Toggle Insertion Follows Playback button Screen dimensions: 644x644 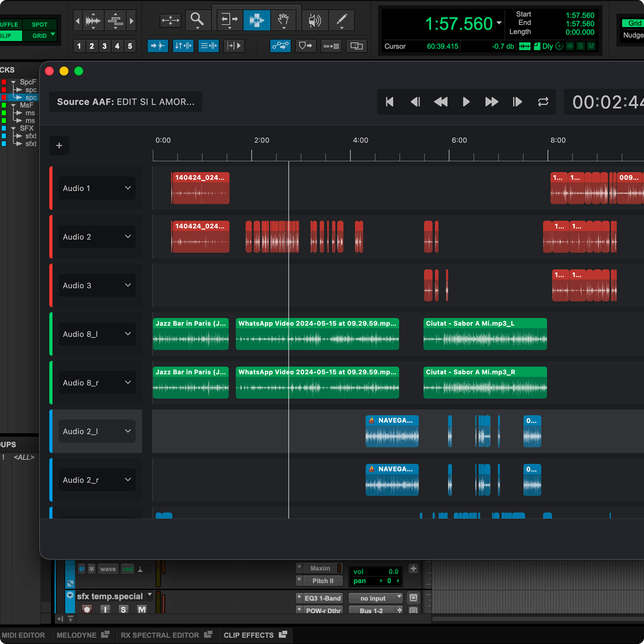coord(234,46)
